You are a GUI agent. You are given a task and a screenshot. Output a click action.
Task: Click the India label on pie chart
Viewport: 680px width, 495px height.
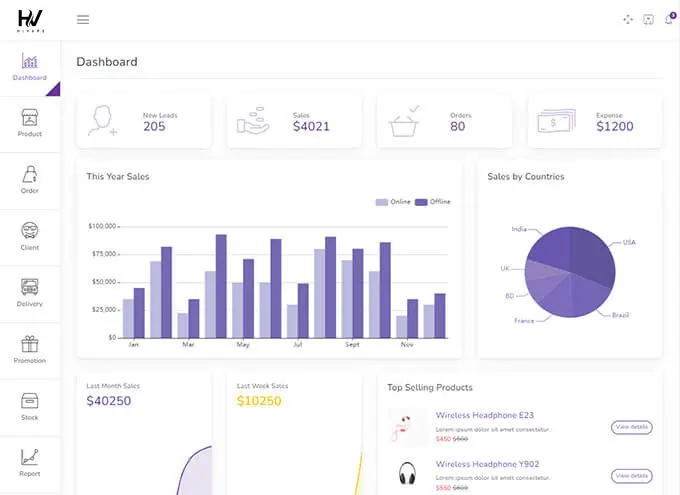coord(519,229)
